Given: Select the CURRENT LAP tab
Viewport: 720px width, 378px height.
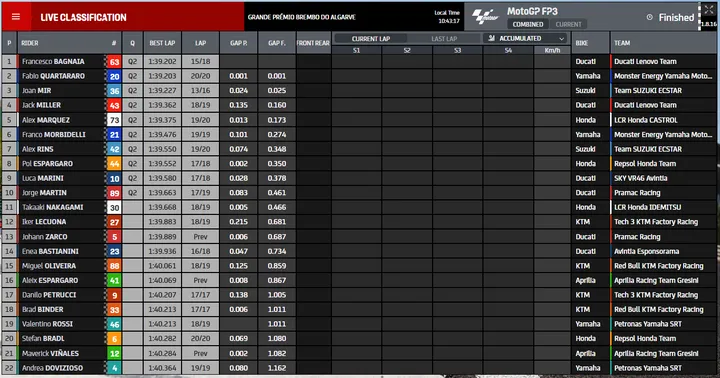Looking at the screenshot, I should click(371, 39).
